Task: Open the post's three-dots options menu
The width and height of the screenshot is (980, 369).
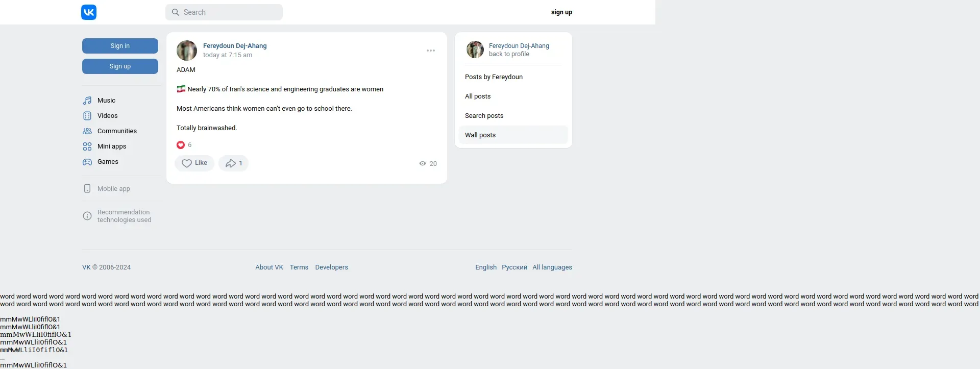Action: [x=431, y=51]
